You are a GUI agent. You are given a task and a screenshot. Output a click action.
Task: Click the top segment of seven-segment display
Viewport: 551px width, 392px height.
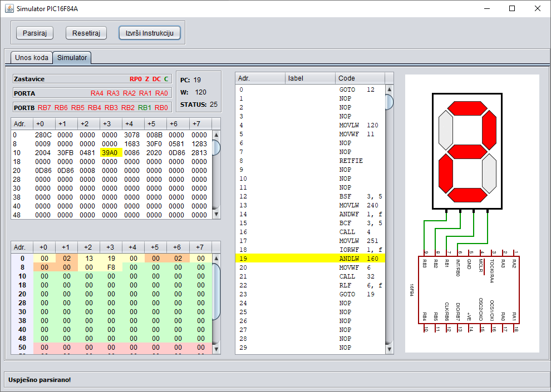(x=467, y=108)
